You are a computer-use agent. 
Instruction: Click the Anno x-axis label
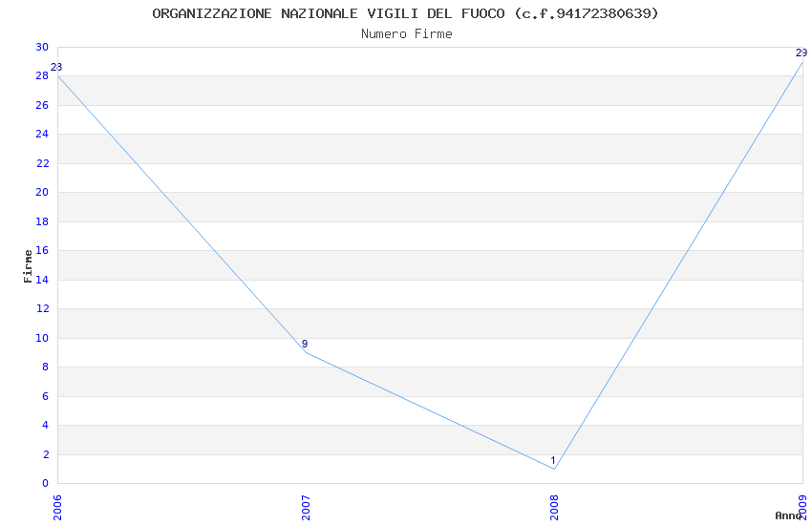pos(788,515)
